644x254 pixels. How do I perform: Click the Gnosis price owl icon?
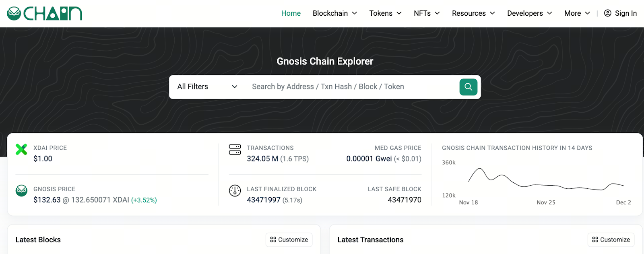coord(21,190)
